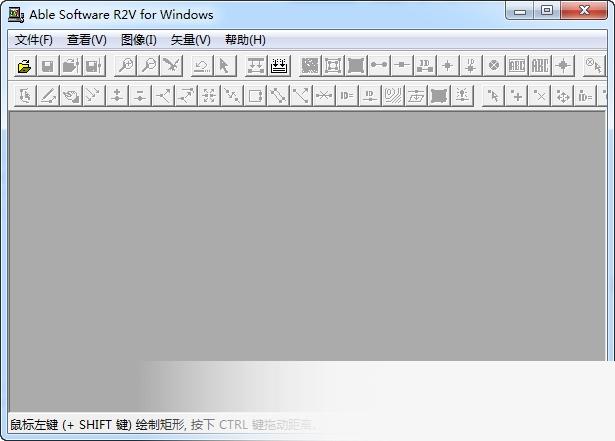
Task: Click the line over parallelogram layer icon
Action: click(416, 96)
